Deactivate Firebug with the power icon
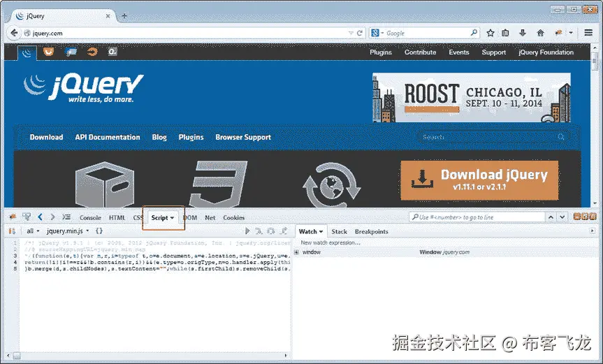Viewport: 603px width, 364px height. point(593,217)
